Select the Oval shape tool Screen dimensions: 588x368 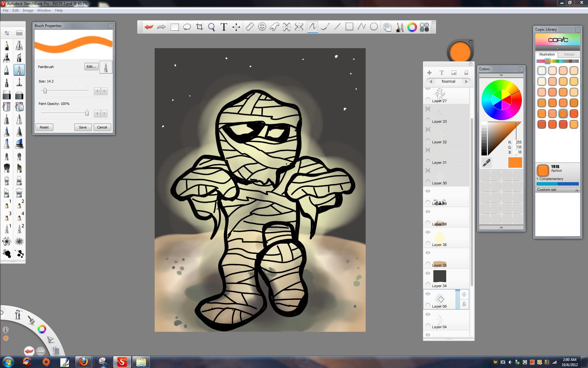tap(374, 27)
